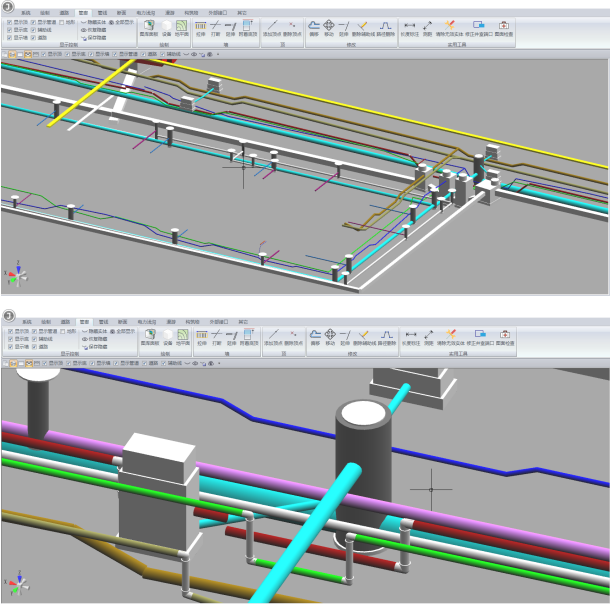Image resolution: width=611 pixels, height=604 pixels.
Task: Toggle quick-bar 辅助线 checkbox in bottom window
Action: [x=164, y=363]
